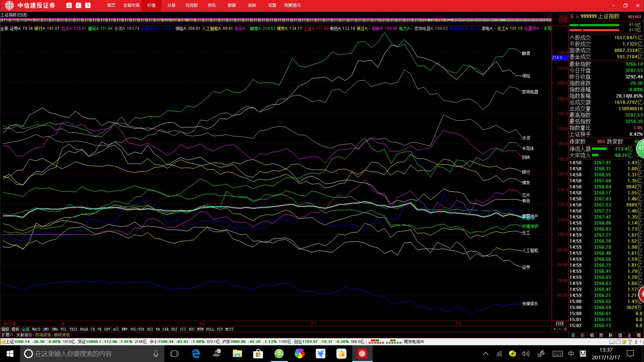Click the volume icon in system tray
The image size is (644, 362).
[x=526, y=354]
